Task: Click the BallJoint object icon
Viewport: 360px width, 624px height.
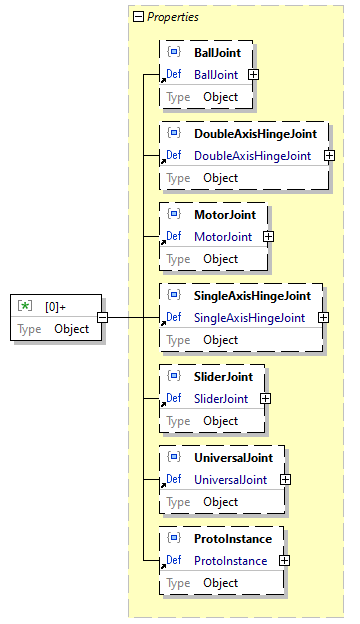Action: coord(174,52)
